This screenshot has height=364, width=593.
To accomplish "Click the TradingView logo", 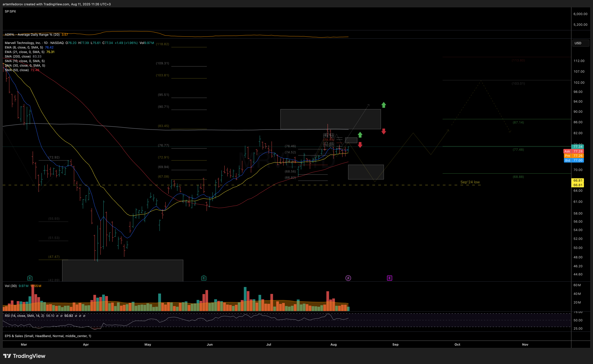I will (x=24, y=356).
